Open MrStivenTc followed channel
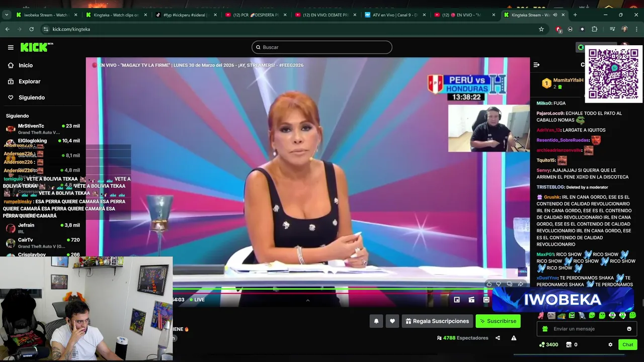This screenshot has width=644, height=362. point(43,129)
